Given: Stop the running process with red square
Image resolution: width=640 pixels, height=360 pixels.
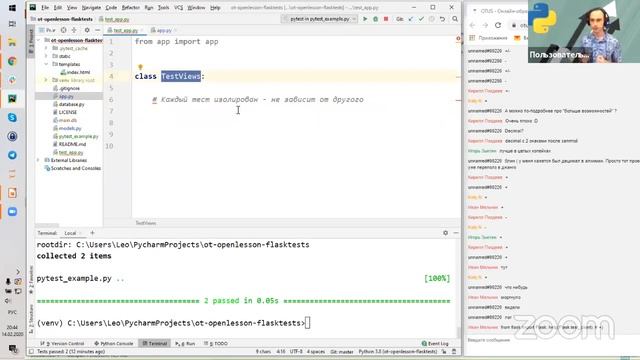Looking at the screenshot, I should coord(386,19).
